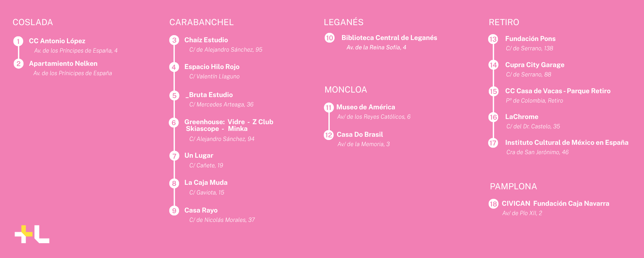The image size is (644, 258).
Task: Click the yellow and white +L logo
Action: pyautogui.click(x=32, y=234)
